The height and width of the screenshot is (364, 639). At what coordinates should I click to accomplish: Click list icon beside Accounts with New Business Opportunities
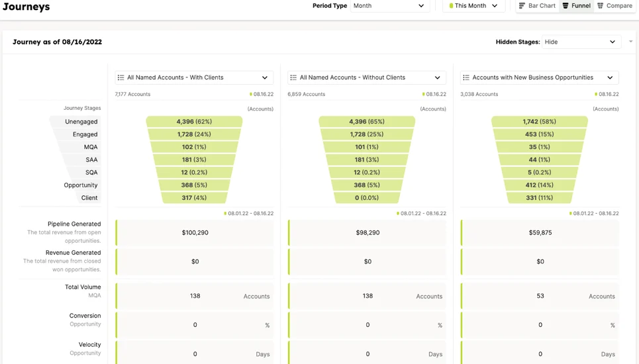pos(466,77)
